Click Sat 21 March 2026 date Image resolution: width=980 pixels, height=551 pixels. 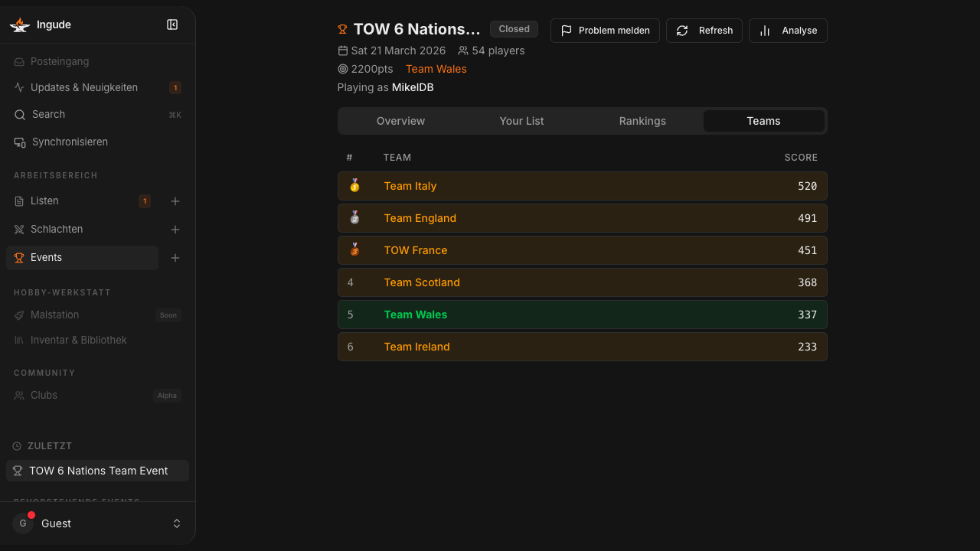[398, 51]
